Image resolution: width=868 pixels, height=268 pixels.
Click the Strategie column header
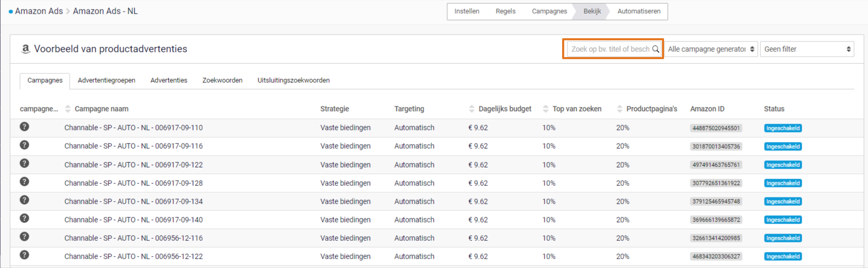click(335, 109)
